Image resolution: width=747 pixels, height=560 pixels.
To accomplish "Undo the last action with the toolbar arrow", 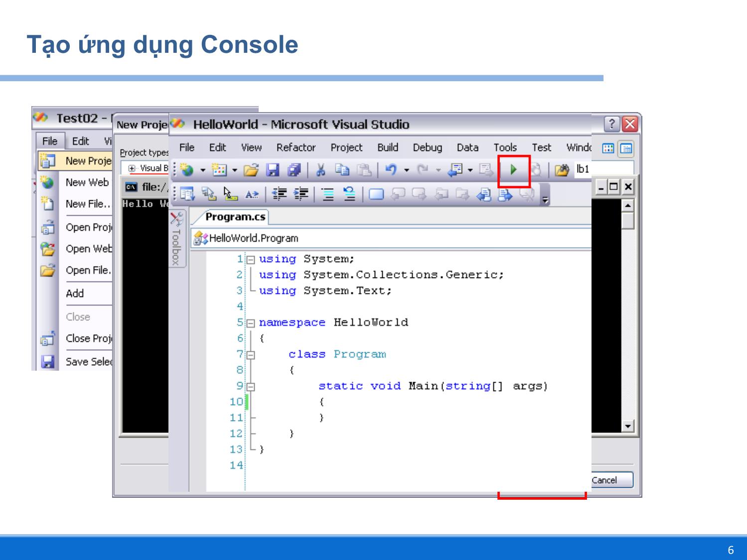I will [x=391, y=170].
